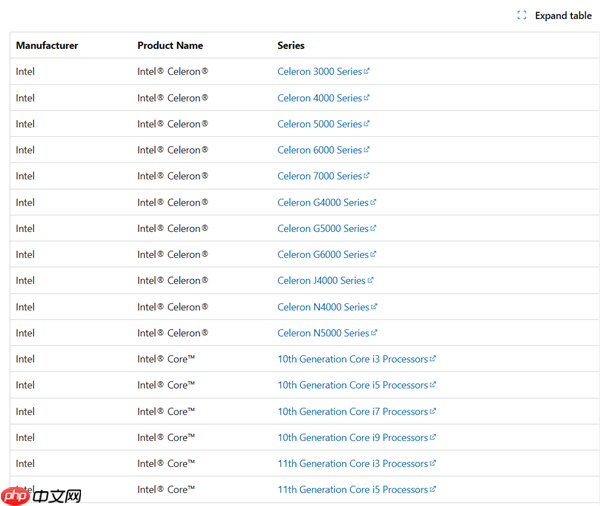The width and height of the screenshot is (600, 506).
Task: Open the Celeron N4000 Series link
Action: click(322, 307)
